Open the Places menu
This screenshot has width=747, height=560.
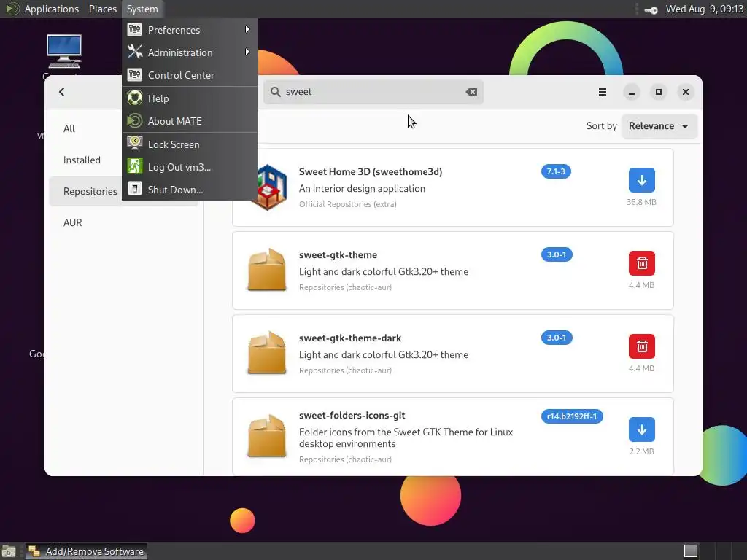tap(102, 9)
